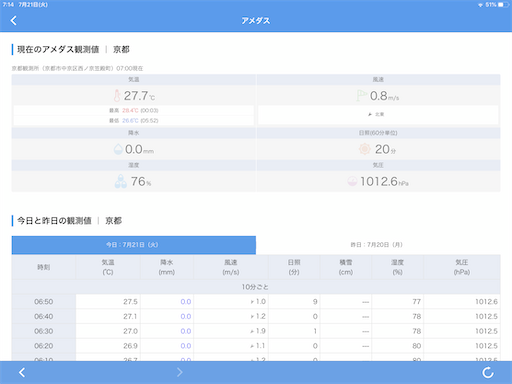Tap the 26.9 temperature in 06:20 row
Viewport: 512px width, 384px height.
130,346
